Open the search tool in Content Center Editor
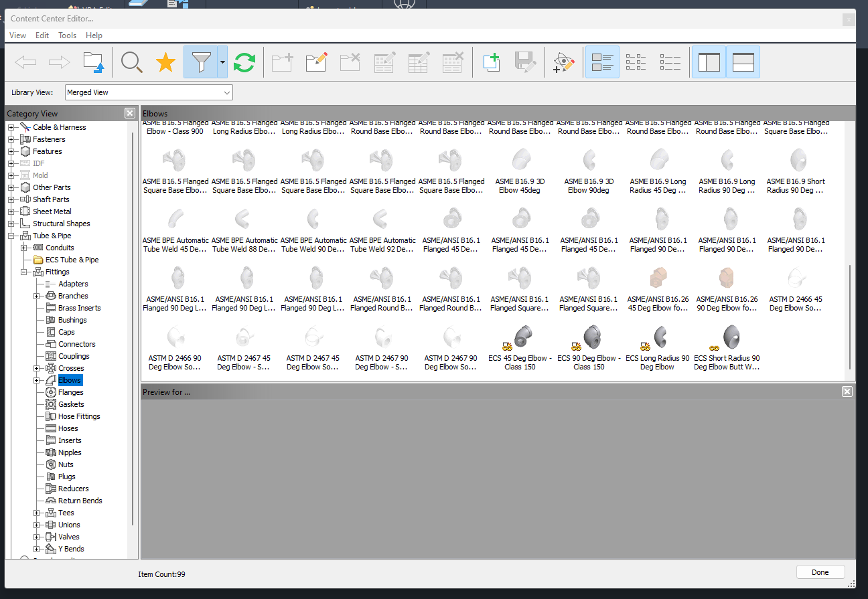Viewport: 868px width, 599px height. (132, 62)
